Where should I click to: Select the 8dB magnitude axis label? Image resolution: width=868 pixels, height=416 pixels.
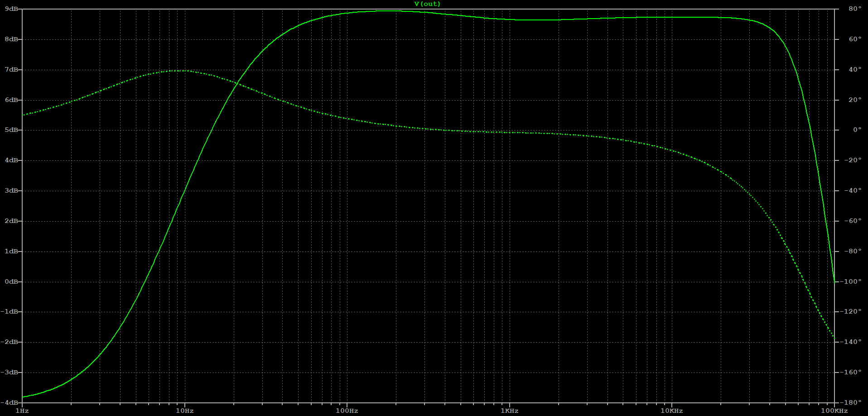(x=12, y=39)
